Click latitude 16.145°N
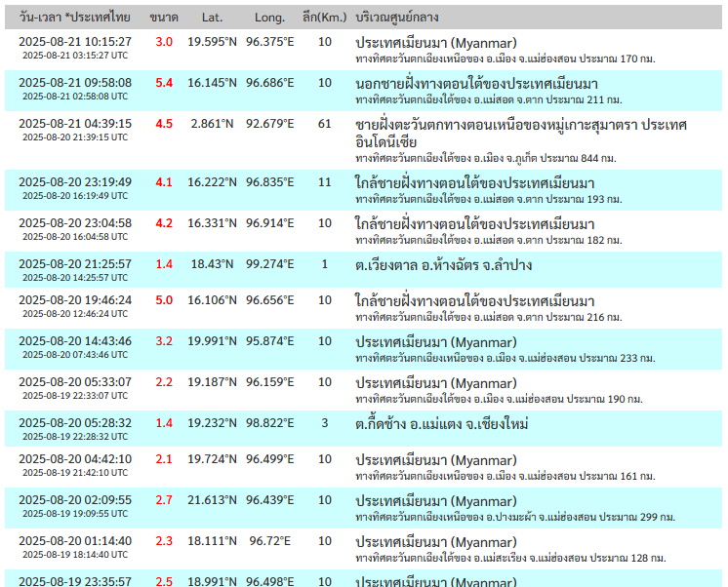This screenshot has width=728, height=587. (212, 83)
